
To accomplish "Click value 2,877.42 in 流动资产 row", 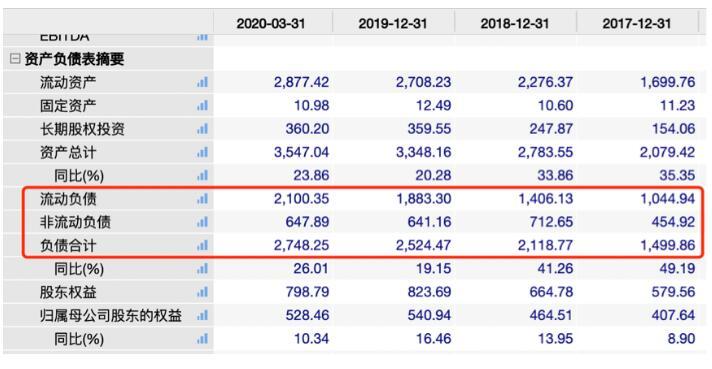I will pyautogui.click(x=301, y=82).
